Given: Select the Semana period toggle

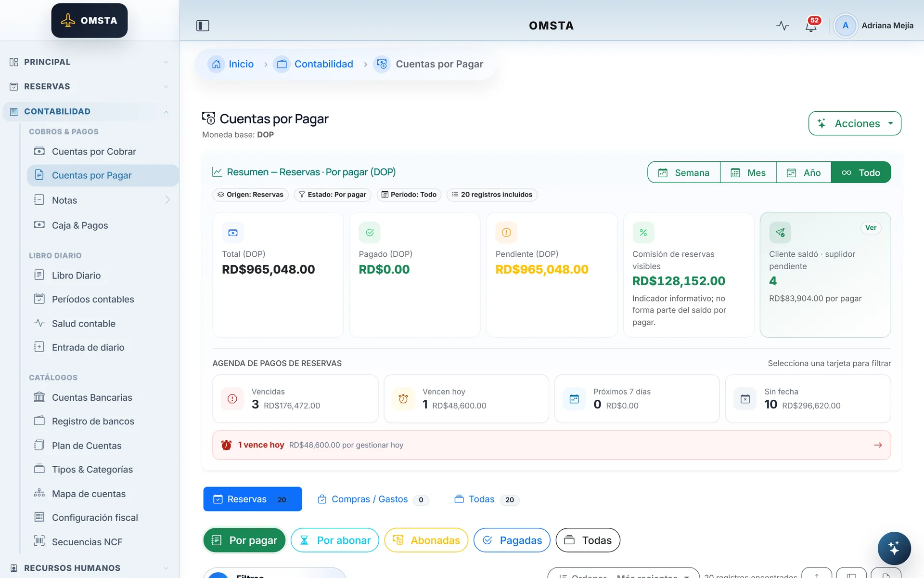Looking at the screenshot, I should click(684, 172).
